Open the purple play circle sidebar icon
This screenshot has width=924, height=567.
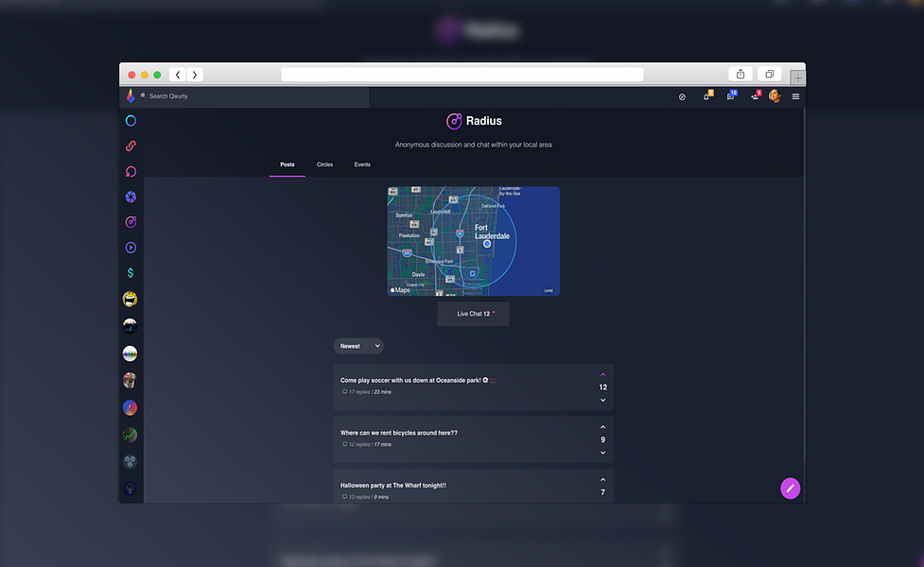131,248
